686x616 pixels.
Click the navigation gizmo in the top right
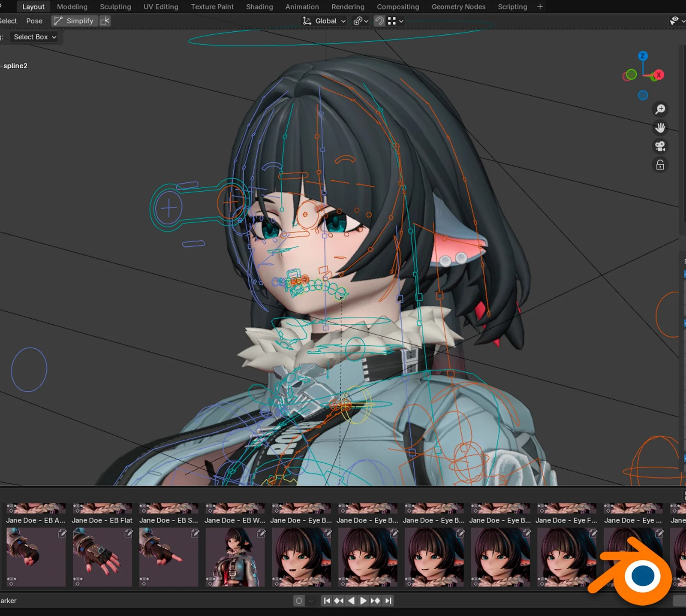coord(643,75)
